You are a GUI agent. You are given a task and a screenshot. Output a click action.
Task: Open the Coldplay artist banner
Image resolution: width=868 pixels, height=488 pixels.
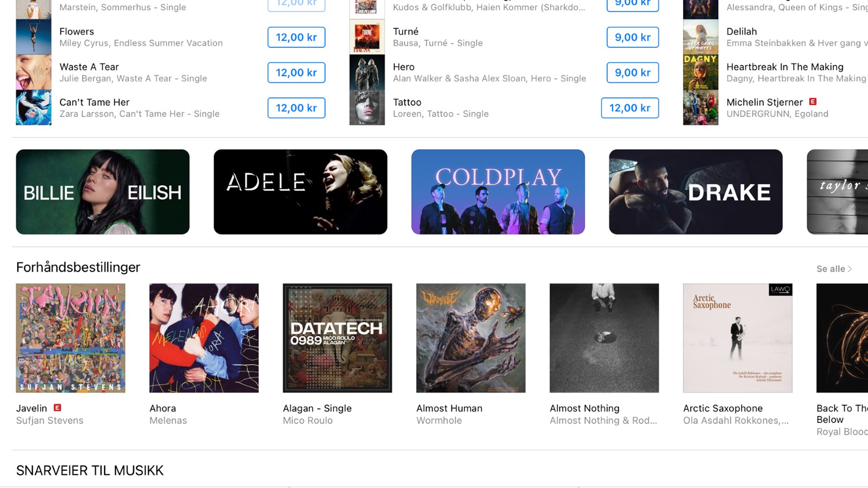pos(498,192)
